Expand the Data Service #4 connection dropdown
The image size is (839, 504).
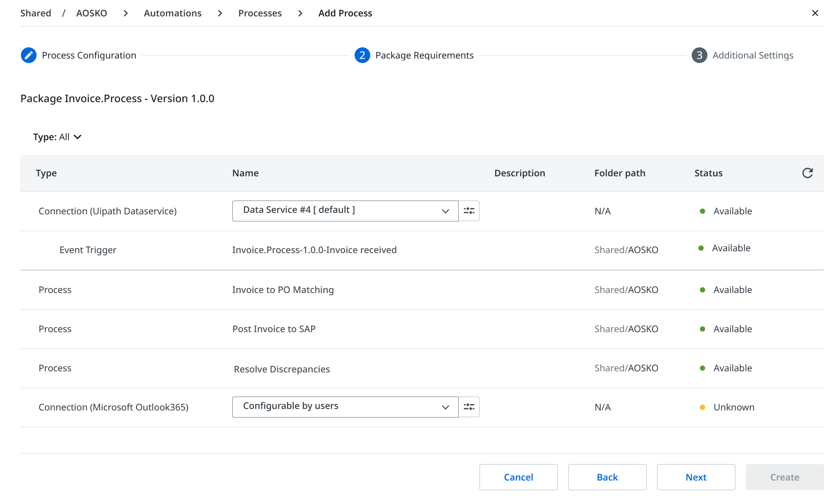tap(345, 211)
